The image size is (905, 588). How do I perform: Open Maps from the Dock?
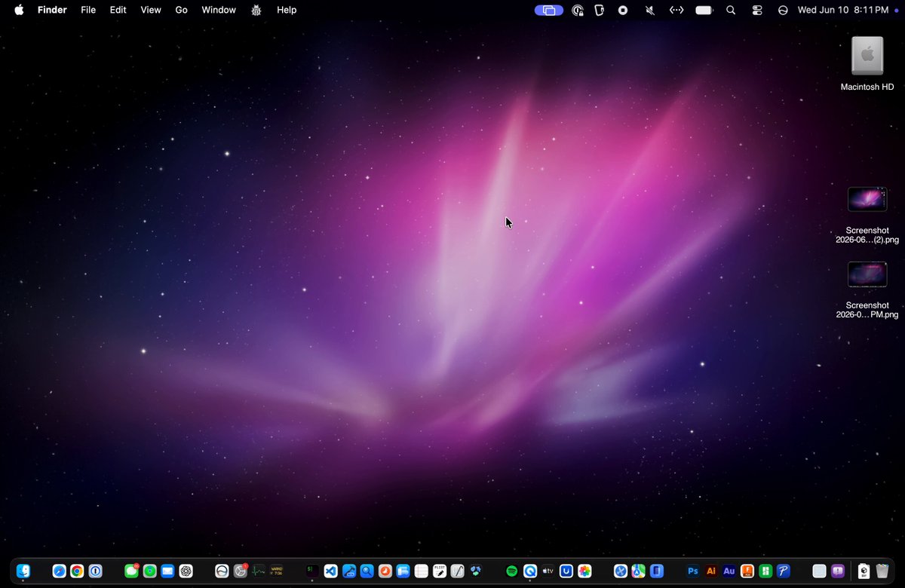tap(638, 571)
